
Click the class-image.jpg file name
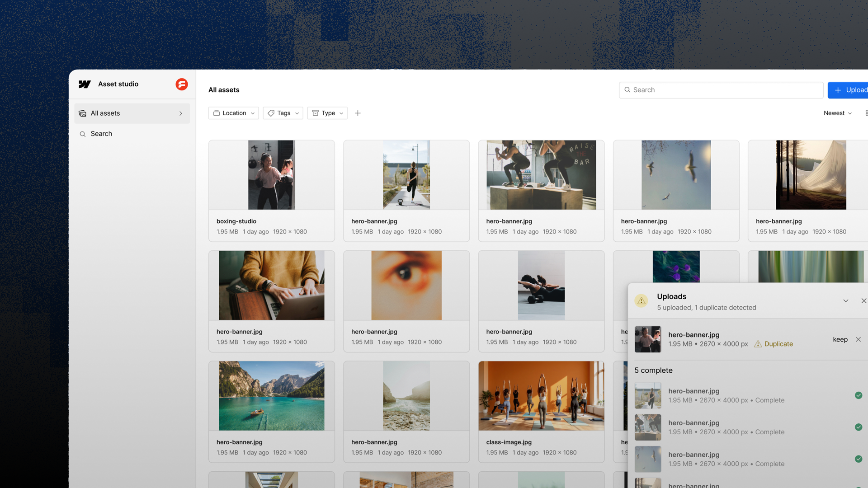[x=509, y=442]
